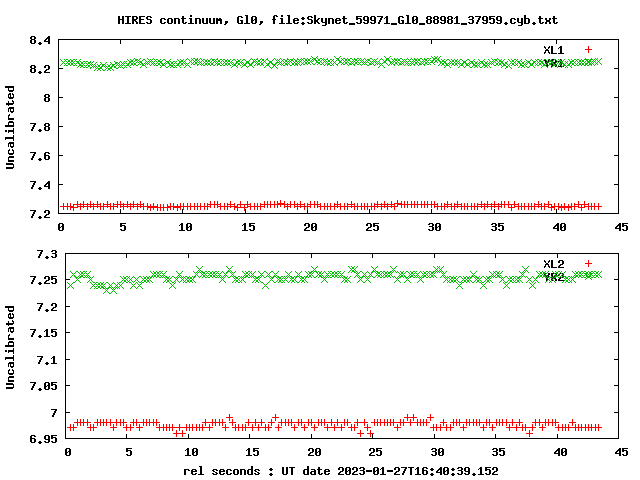The image size is (640, 480).
Task: Click y-axis tick value 8.2
Action: (x=40, y=69)
